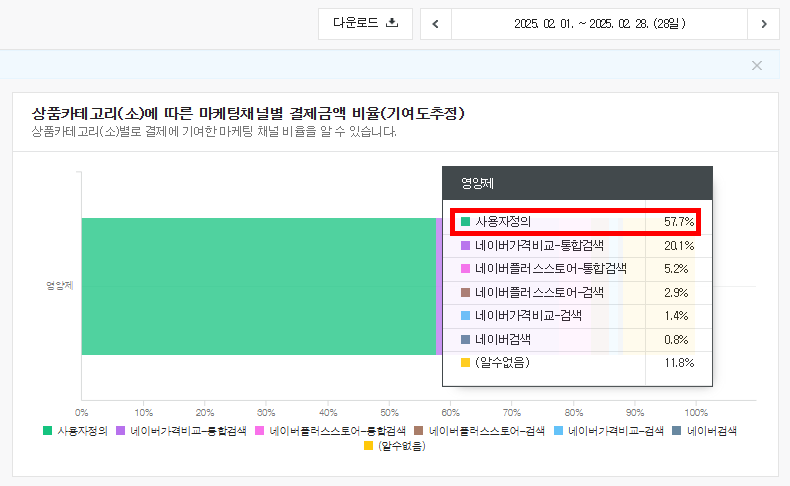Click the (알수없음) 11.8% tooltip row
The width and height of the screenshot is (790, 486).
click(x=577, y=363)
